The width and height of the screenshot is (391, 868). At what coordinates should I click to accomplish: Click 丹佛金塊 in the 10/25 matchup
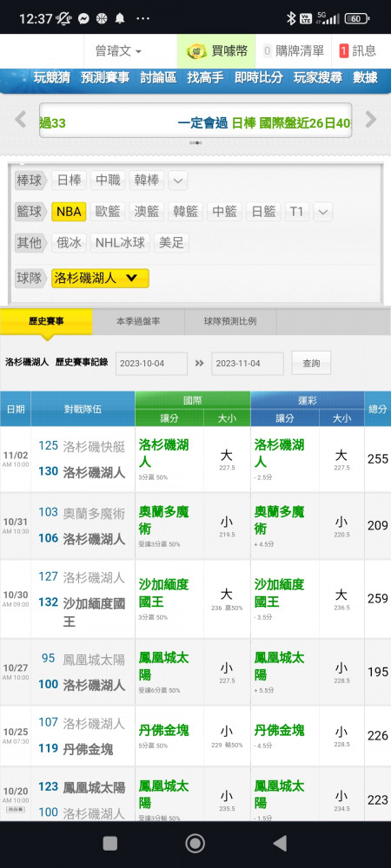pyautogui.click(x=88, y=749)
